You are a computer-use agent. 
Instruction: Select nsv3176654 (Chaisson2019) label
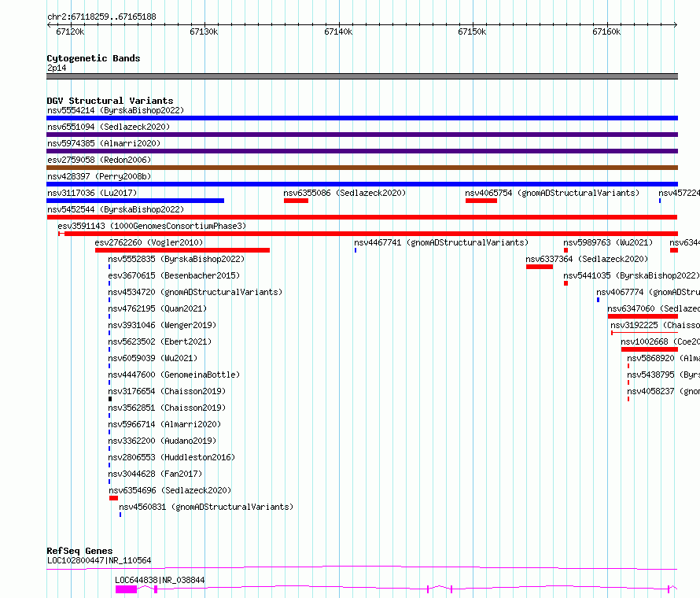(167, 391)
